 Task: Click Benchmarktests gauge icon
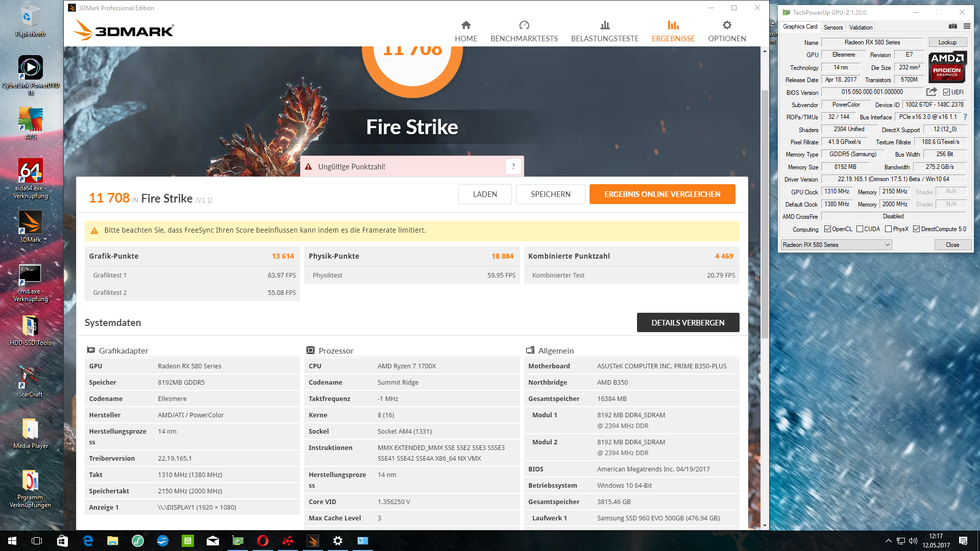coord(524,25)
